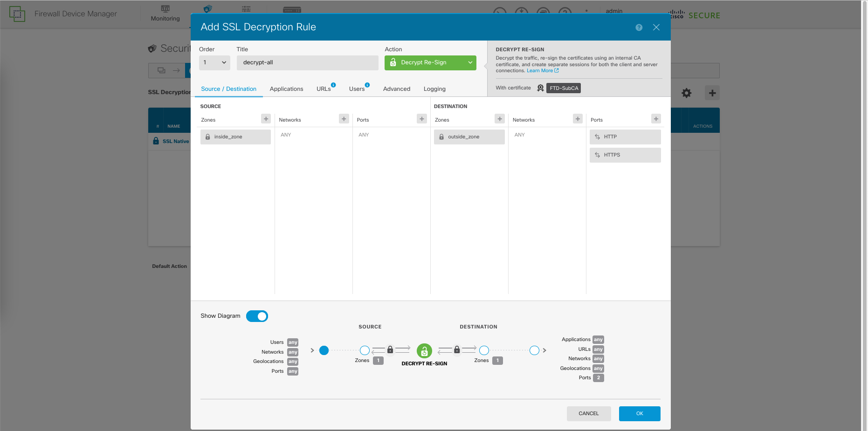
Task: Open help with the question mark icon
Action: point(639,27)
